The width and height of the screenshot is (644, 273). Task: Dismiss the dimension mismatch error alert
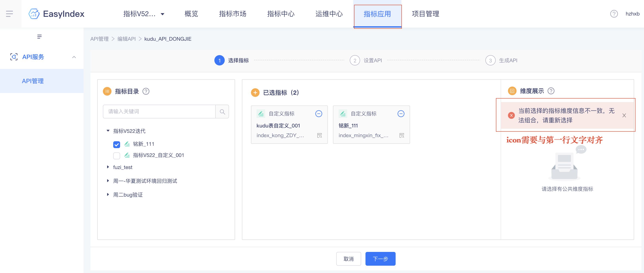pos(624,115)
